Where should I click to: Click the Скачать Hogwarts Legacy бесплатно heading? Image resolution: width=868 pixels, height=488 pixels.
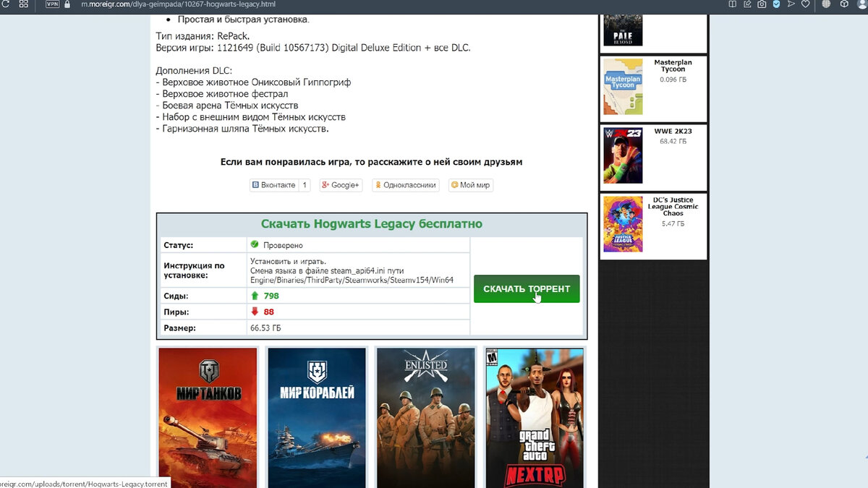pos(372,224)
